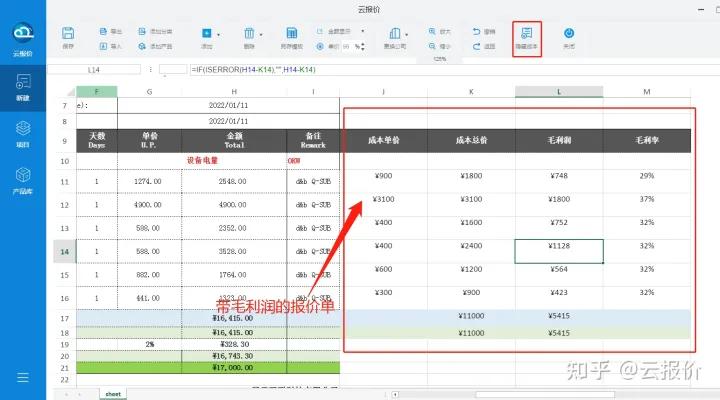Click the cost cell ¥3100 in column J
This screenshot has width=720, height=400.
[383, 204]
